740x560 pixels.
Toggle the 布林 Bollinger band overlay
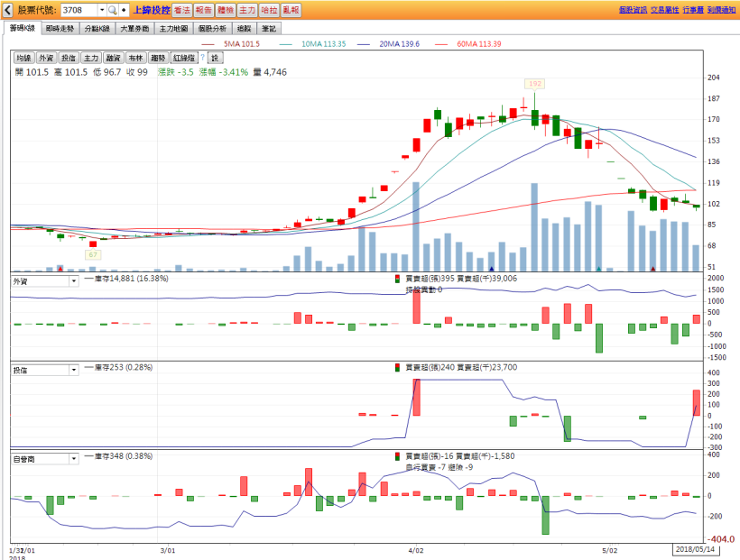tap(136, 58)
